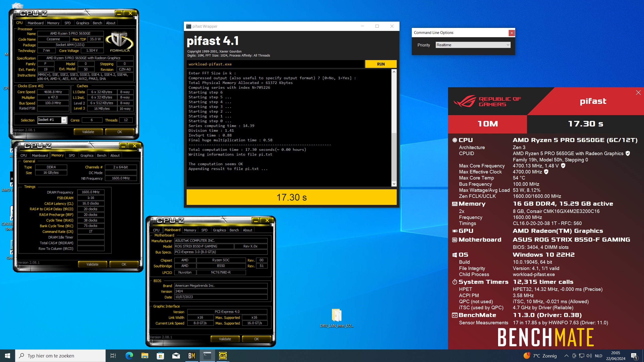Screen dimensions: 644x362
Task: Close the Command Line Options window
Action: coord(511,33)
